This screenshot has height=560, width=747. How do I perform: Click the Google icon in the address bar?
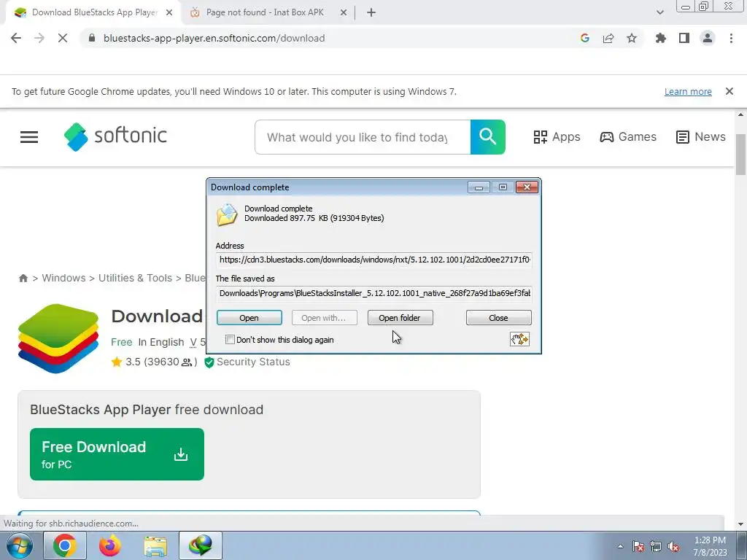(584, 38)
